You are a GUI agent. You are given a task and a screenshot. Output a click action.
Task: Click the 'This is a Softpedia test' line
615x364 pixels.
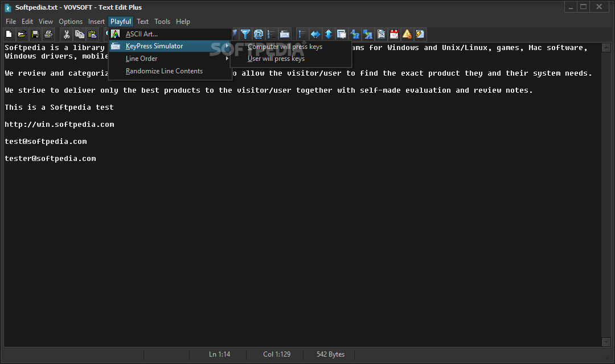(59, 107)
